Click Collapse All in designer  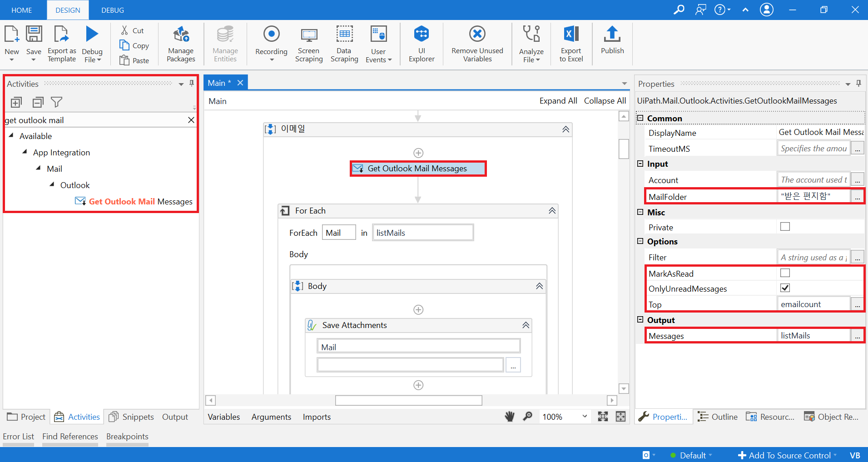605,101
